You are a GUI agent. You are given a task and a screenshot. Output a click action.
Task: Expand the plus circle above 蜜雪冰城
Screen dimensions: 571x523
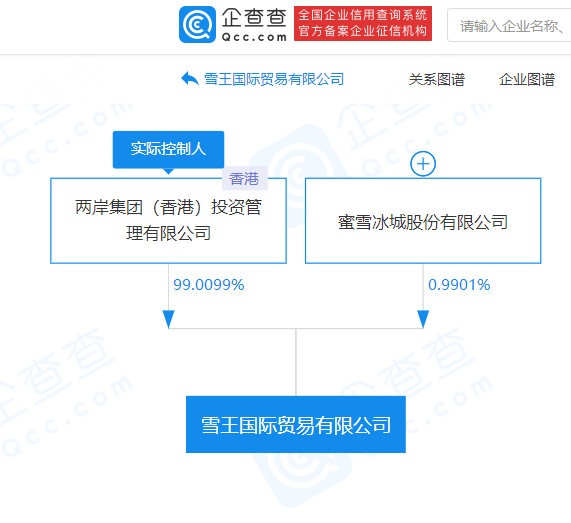pyautogui.click(x=423, y=164)
